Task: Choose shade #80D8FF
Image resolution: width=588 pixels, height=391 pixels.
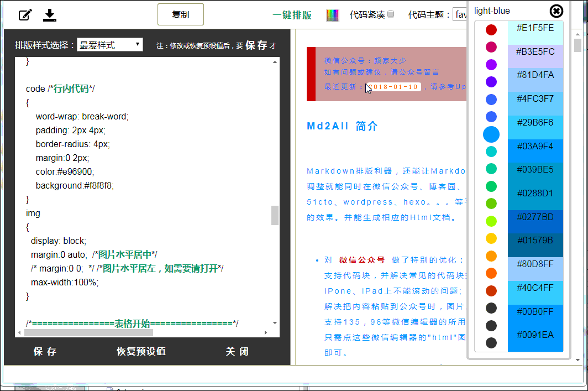Action: pos(535,269)
